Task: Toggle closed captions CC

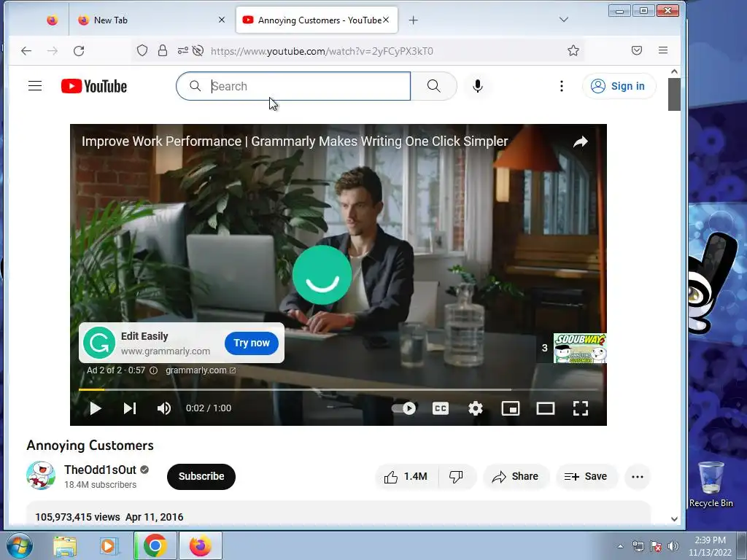Action: [440, 408]
